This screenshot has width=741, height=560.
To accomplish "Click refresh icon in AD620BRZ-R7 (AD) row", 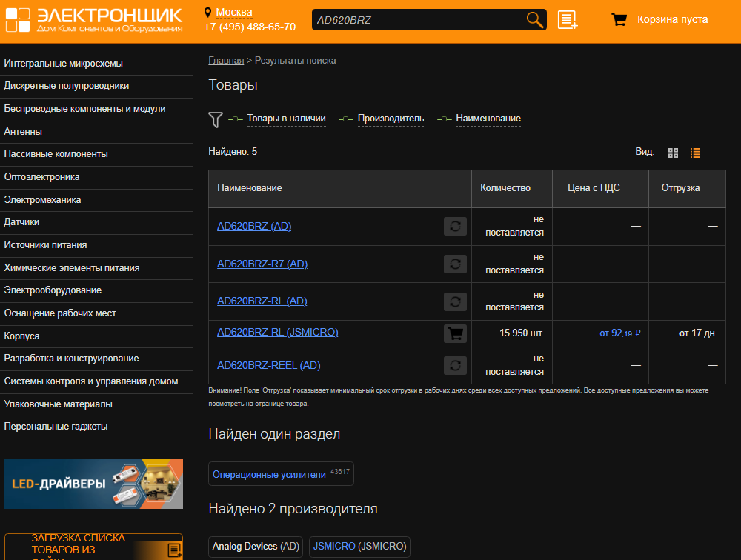I will (x=455, y=264).
